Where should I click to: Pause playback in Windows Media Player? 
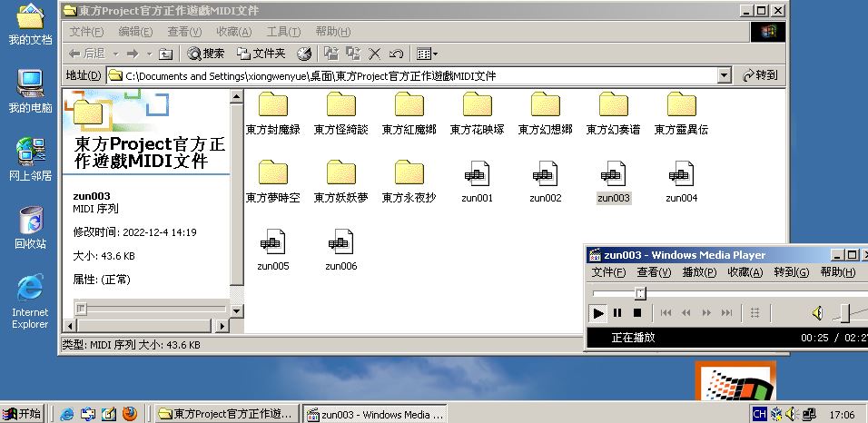click(x=617, y=313)
